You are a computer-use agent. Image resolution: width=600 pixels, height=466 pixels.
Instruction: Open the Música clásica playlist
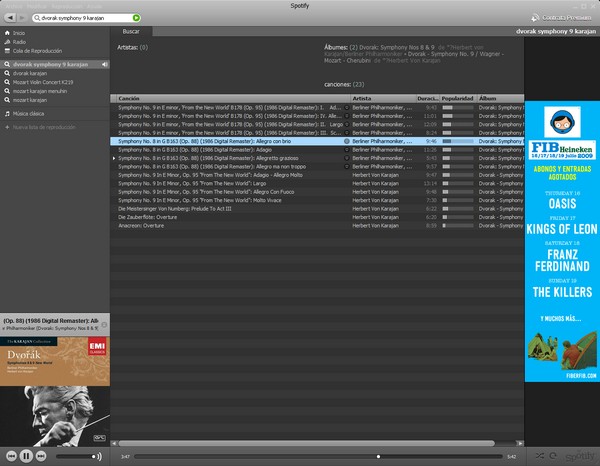[x=28, y=114]
